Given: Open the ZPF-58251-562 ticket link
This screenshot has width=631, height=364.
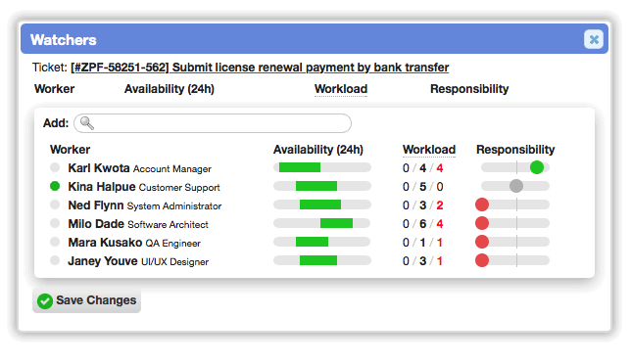Looking at the screenshot, I should coord(260,68).
